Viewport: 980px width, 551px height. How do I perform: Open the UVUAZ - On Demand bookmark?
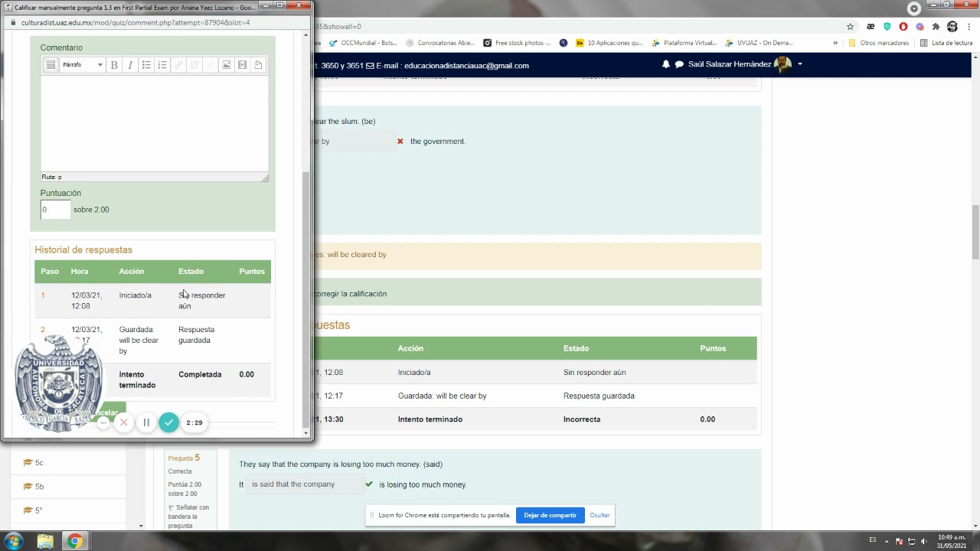click(759, 43)
